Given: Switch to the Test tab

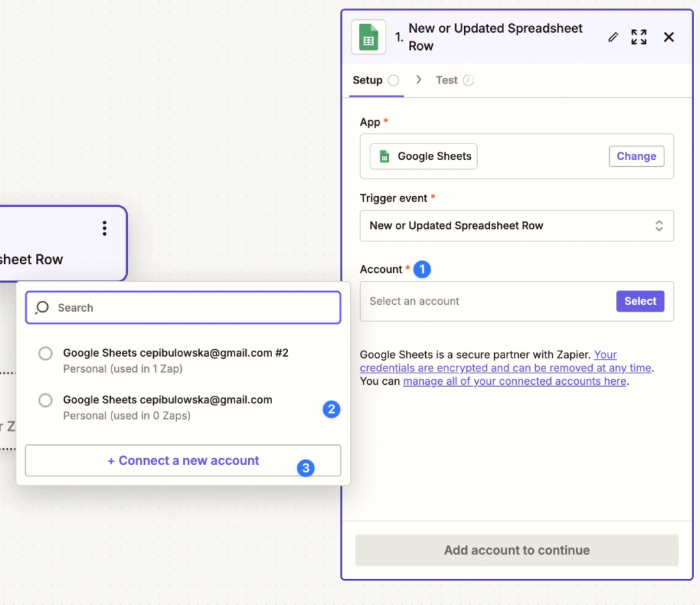Looking at the screenshot, I should coord(448,80).
